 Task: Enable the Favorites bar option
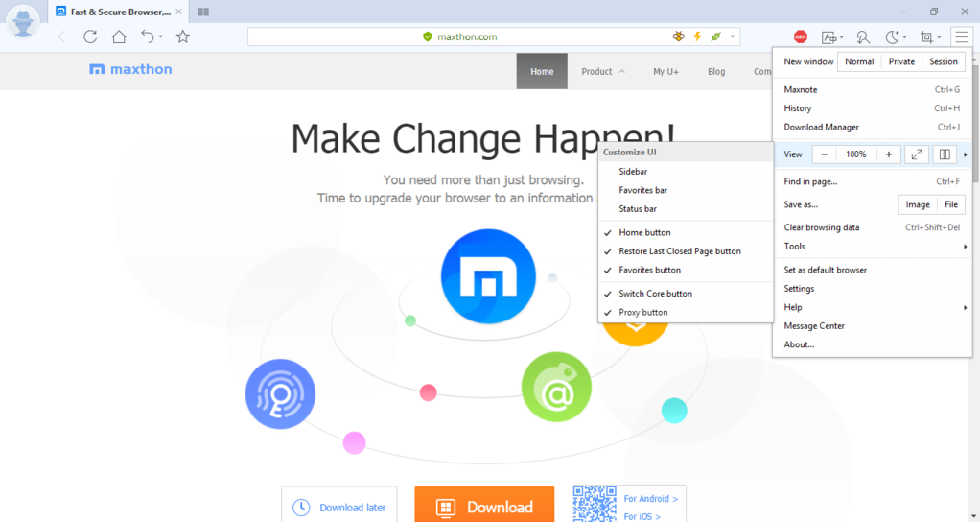[686, 190]
